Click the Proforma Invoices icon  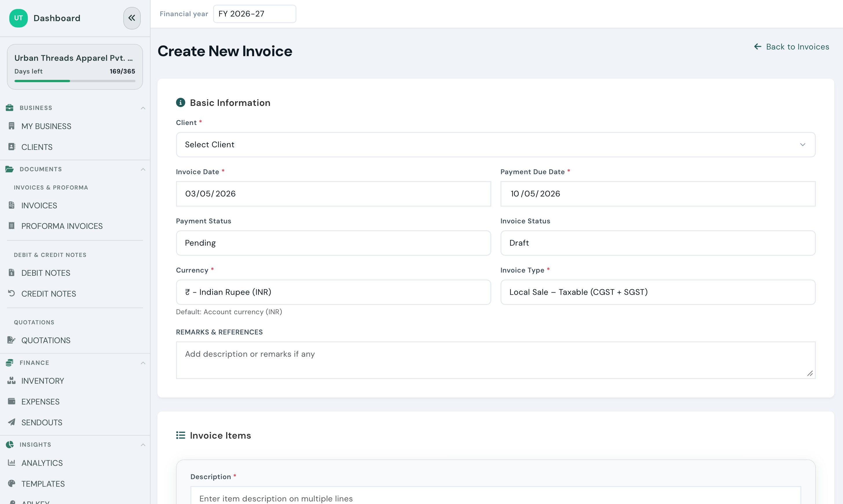[12, 226]
